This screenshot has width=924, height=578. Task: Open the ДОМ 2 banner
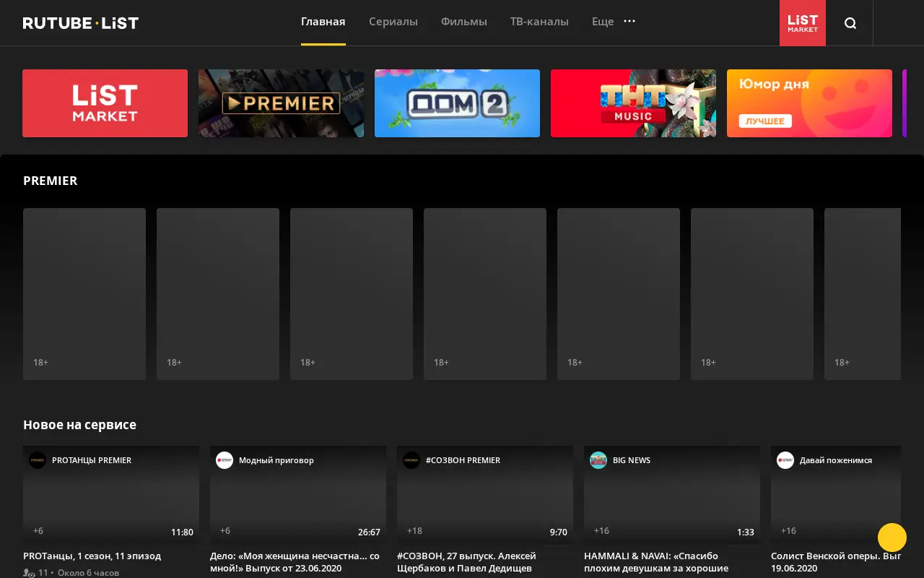point(457,103)
